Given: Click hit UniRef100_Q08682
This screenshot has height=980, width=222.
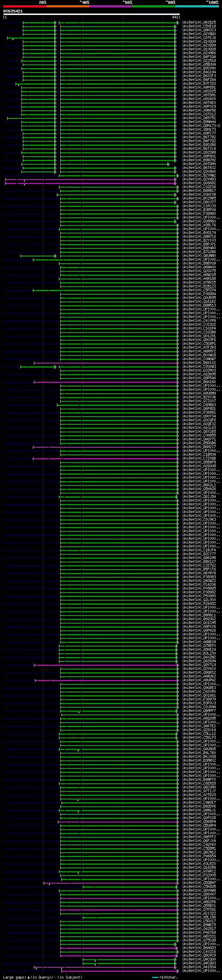Looking at the screenshot, I should 199,183.
